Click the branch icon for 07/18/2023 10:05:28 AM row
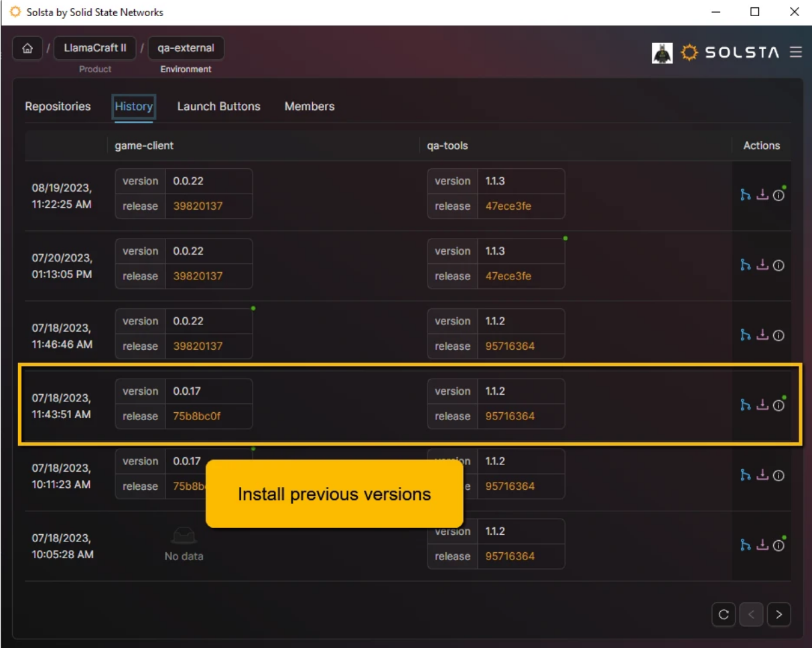The height and width of the screenshot is (648, 812). coord(745,545)
